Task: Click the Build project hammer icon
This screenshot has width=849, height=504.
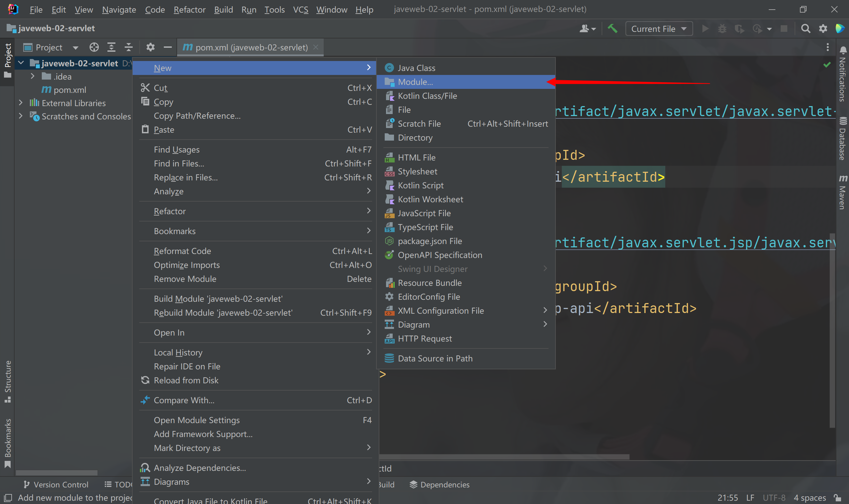Action: tap(612, 29)
